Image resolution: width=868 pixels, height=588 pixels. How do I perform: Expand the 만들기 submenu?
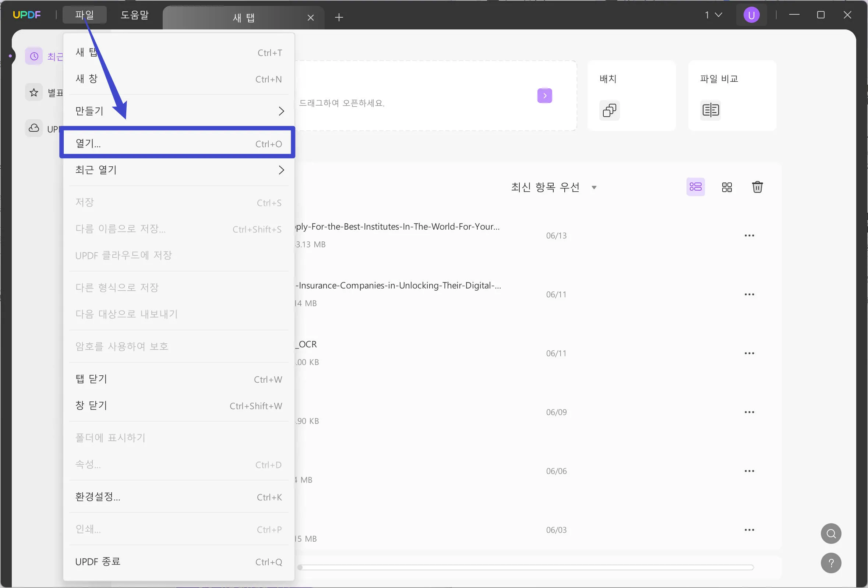coord(179,111)
